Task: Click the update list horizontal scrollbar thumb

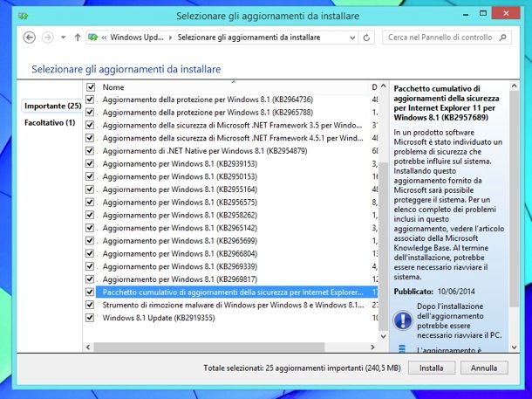Action: point(209,347)
